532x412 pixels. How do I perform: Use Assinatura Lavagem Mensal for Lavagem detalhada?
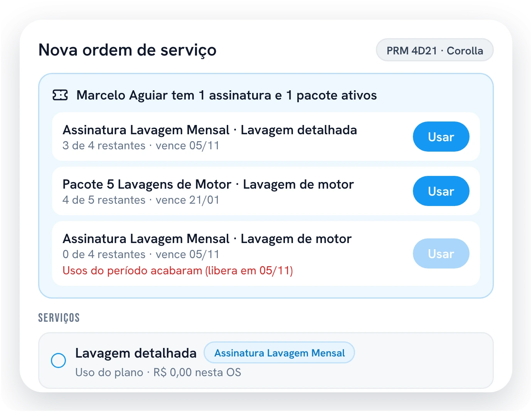click(441, 137)
